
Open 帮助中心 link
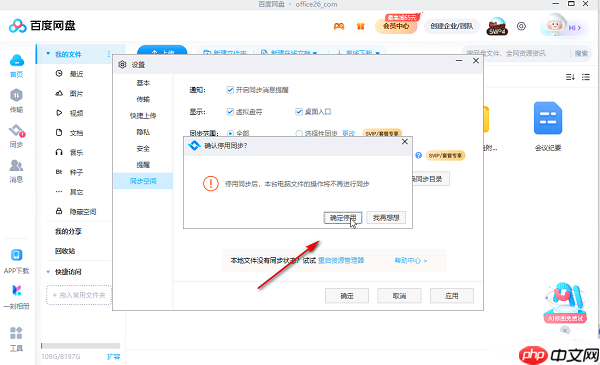411,261
